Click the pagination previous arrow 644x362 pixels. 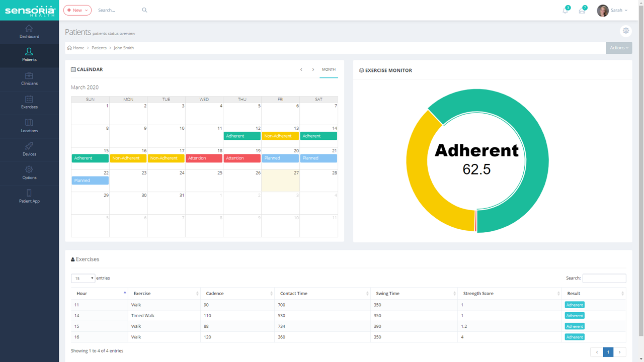597,352
